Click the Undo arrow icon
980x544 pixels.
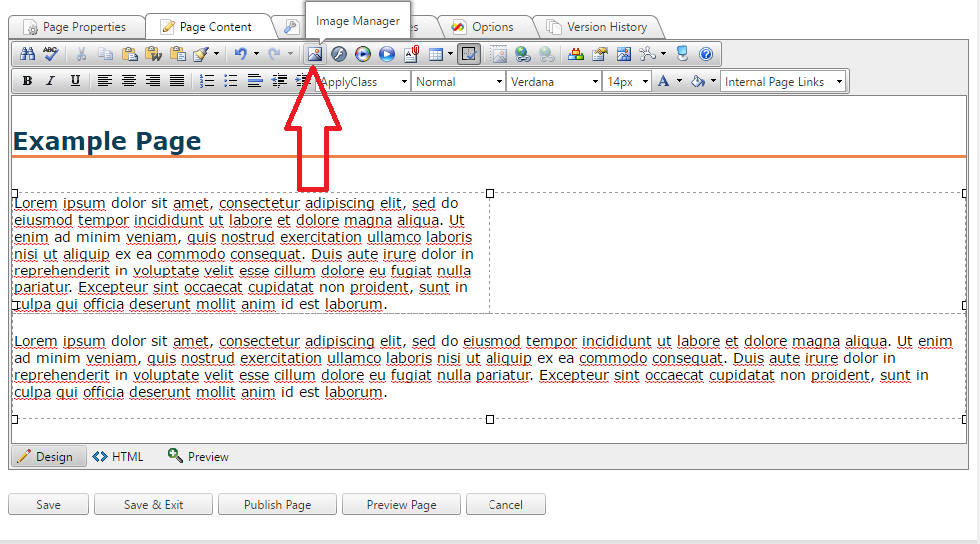click(240, 55)
